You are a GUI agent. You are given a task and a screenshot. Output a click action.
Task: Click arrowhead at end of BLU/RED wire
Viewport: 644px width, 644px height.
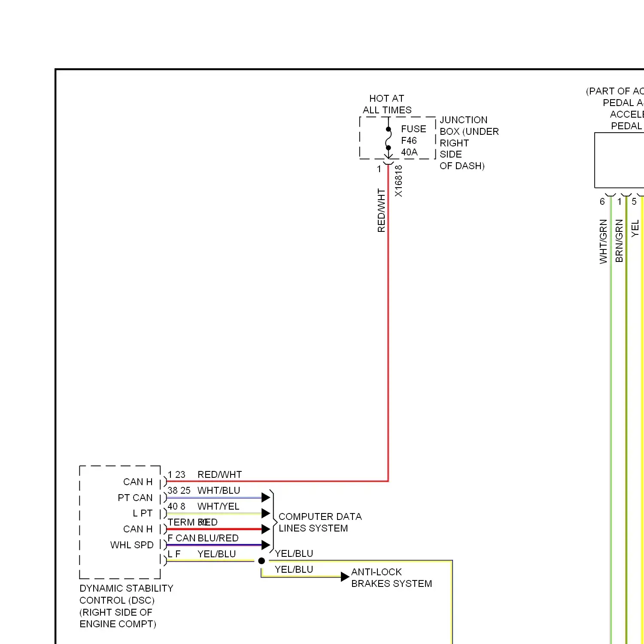[266, 545]
